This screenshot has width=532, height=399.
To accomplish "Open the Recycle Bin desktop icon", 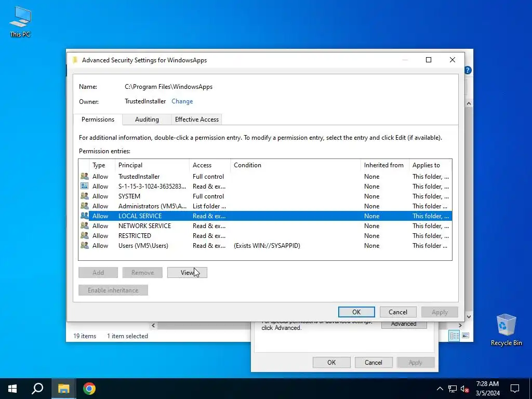I will pyautogui.click(x=506, y=330).
